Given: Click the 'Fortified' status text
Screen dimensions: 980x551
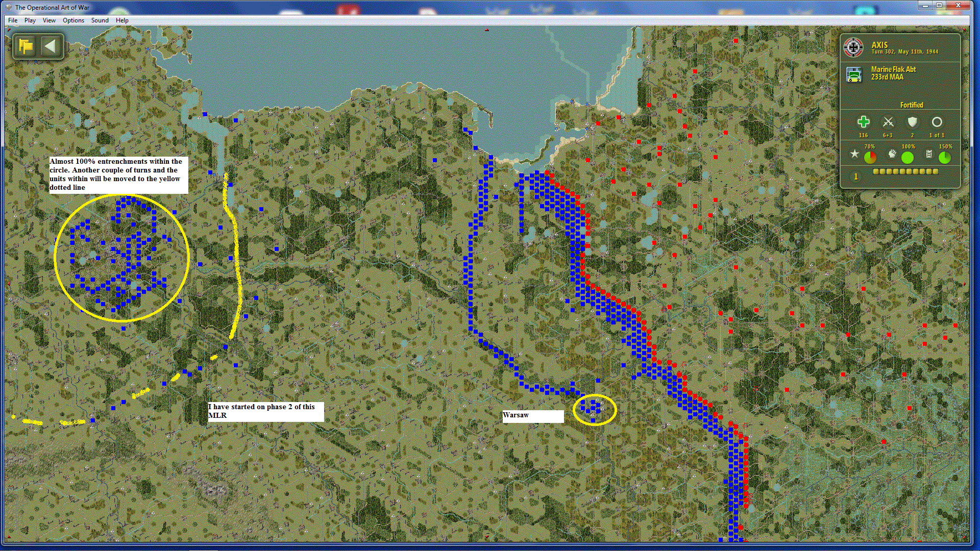Looking at the screenshot, I should coord(912,105).
